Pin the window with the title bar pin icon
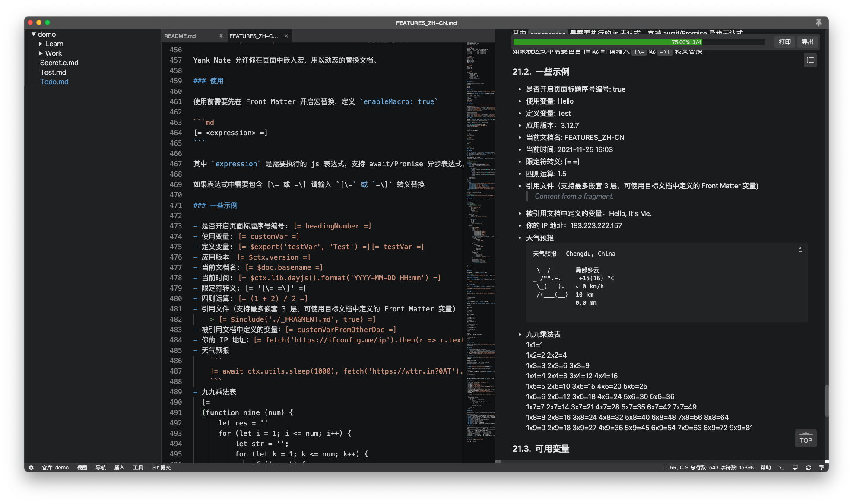Viewport: 853px width, 504px height. pos(818,22)
